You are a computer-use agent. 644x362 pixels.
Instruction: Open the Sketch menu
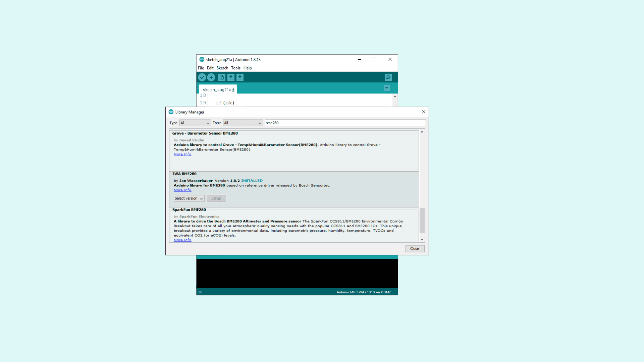click(222, 68)
